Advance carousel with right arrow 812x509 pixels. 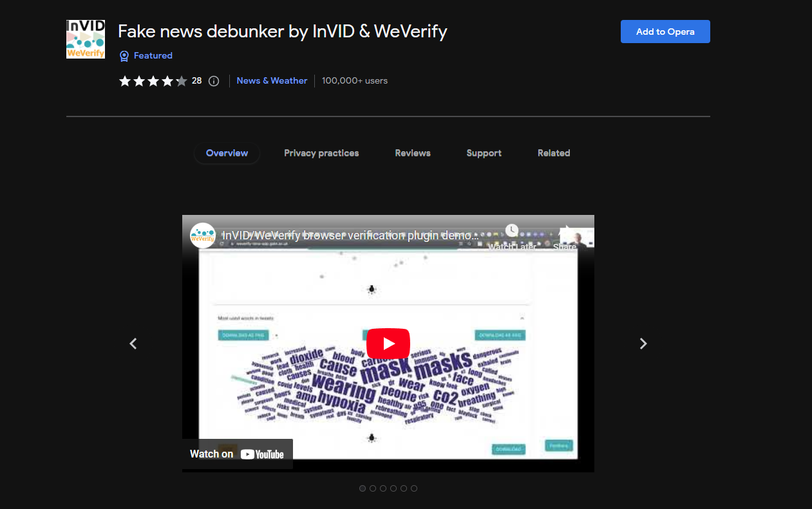tap(643, 344)
